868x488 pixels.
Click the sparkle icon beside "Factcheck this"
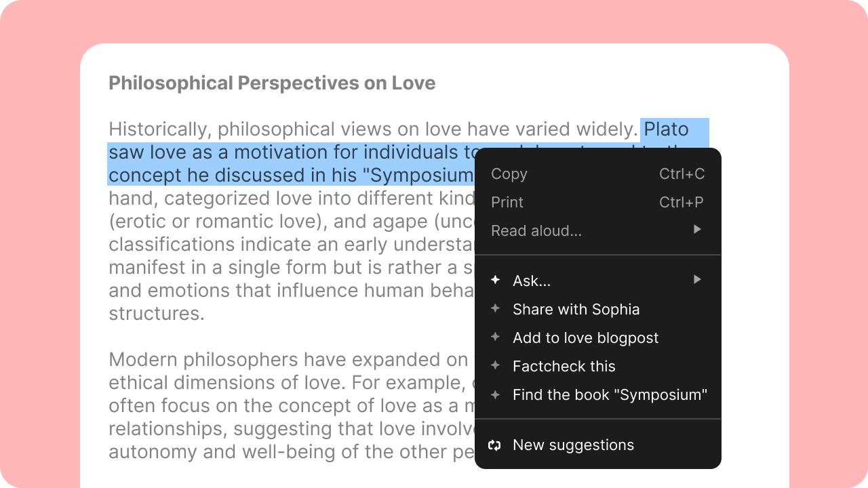pyautogui.click(x=496, y=365)
